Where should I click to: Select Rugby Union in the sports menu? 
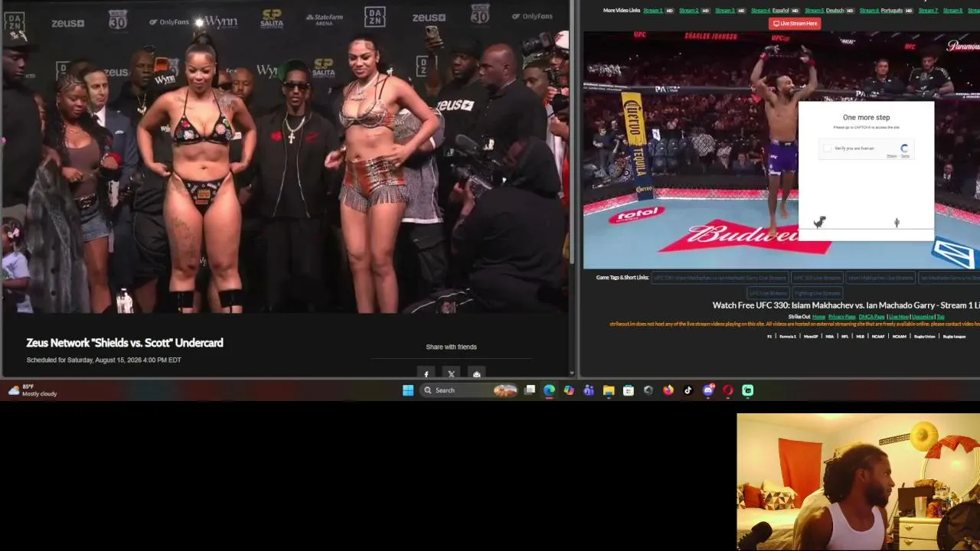(x=924, y=337)
